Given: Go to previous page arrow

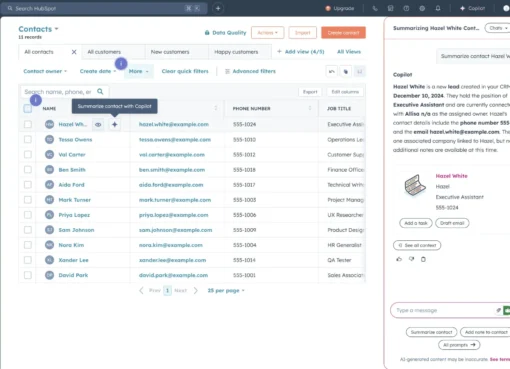Looking at the screenshot, I should [141, 291].
